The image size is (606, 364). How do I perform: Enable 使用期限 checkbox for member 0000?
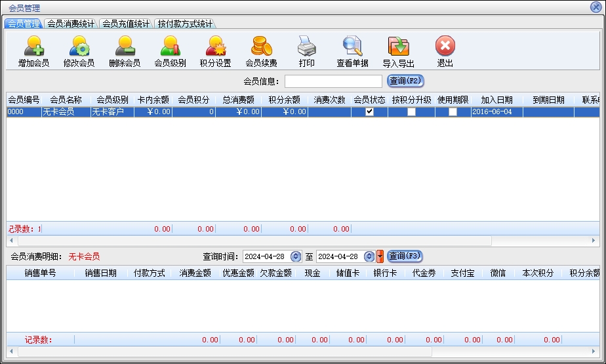[x=453, y=112]
